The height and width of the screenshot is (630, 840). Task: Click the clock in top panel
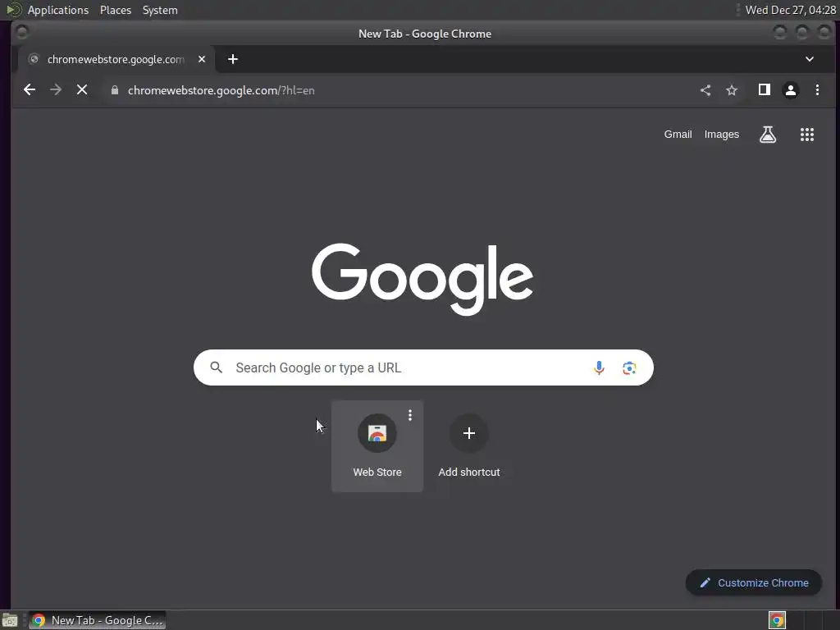791,10
